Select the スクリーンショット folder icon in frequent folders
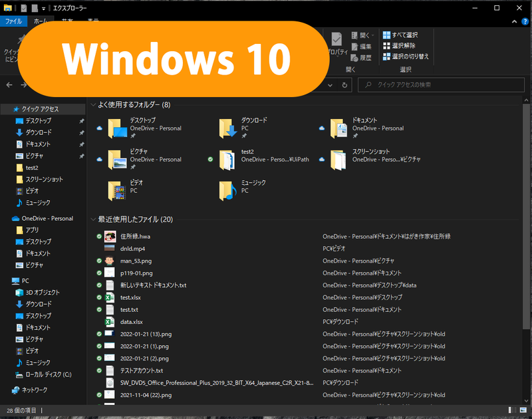532x419 pixels. (x=338, y=160)
